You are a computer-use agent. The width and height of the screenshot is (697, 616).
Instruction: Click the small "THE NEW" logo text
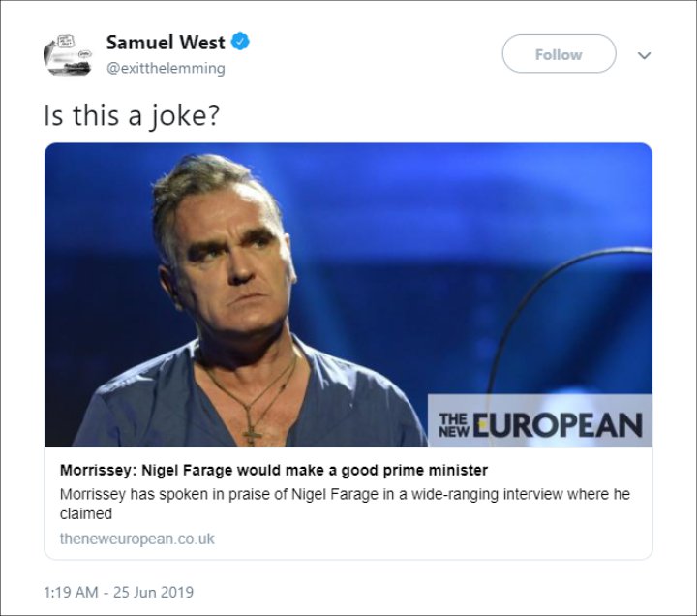[453, 425]
